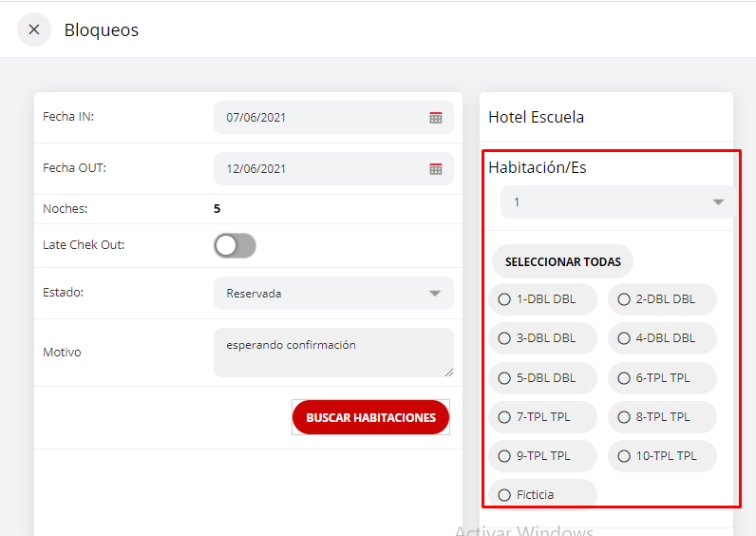Select the Ficticia room option
This screenshot has height=536, width=756.
click(x=505, y=495)
